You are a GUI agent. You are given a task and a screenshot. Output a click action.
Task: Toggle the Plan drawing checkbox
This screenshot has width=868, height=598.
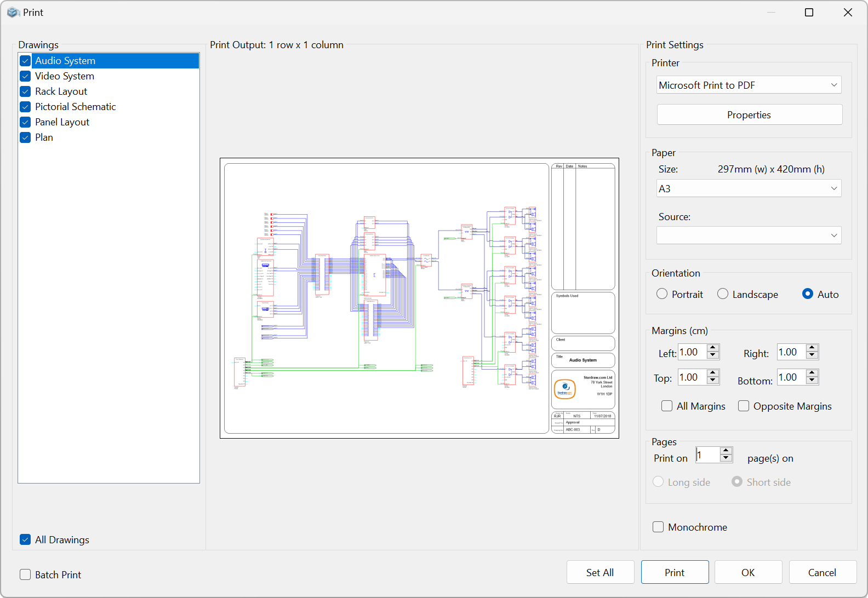pos(25,137)
